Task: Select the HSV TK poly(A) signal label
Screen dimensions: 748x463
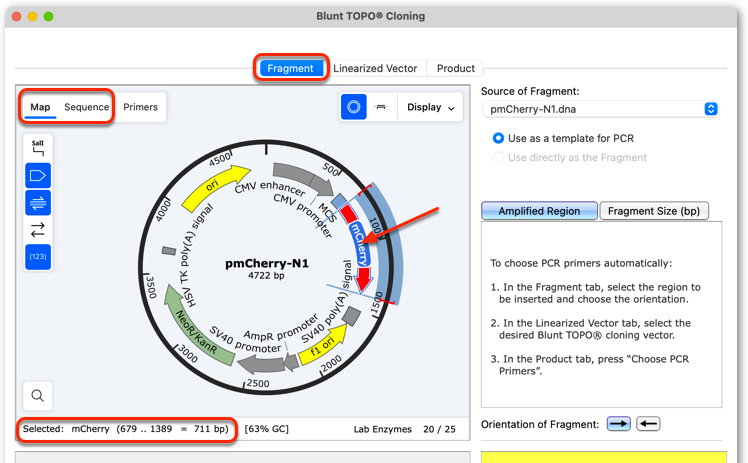Action: click(x=194, y=256)
